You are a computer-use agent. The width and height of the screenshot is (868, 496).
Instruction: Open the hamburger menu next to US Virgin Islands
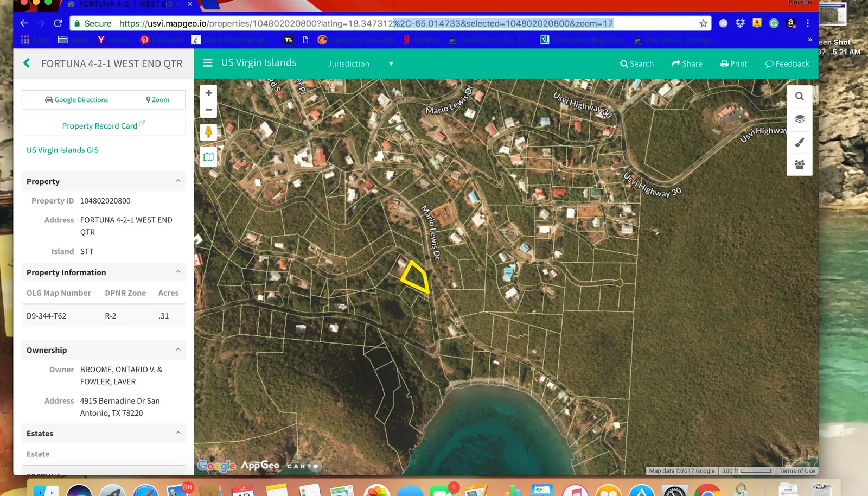coord(207,62)
